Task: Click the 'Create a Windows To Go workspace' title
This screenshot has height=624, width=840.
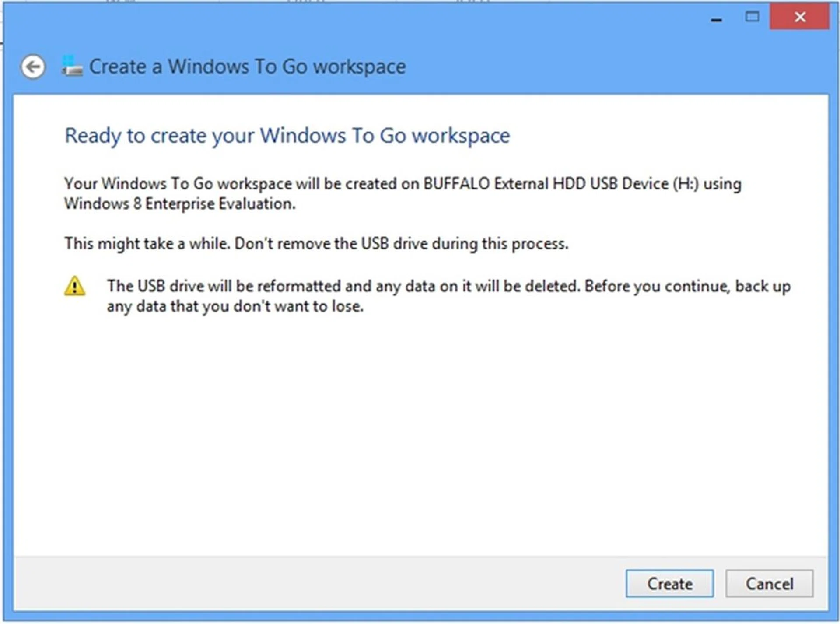Action: click(x=248, y=67)
